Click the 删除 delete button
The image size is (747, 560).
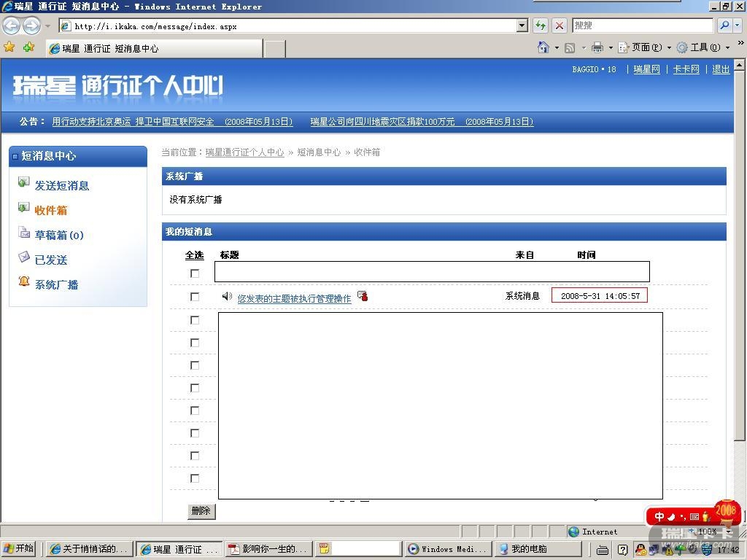click(x=201, y=511)
